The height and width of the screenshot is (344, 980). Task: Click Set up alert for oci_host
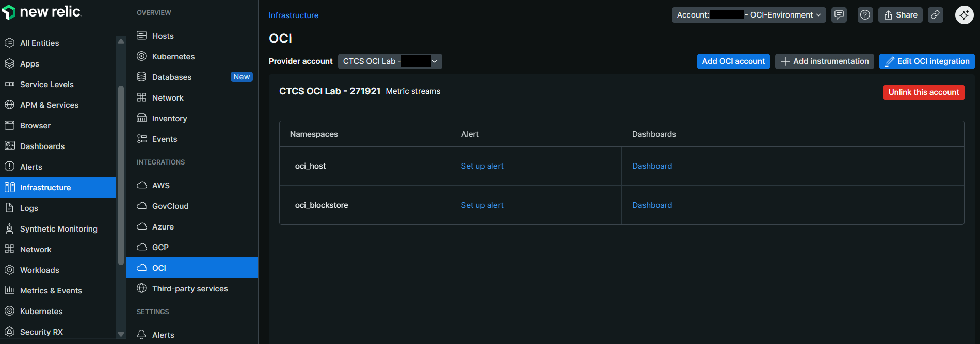click(482, 166)
